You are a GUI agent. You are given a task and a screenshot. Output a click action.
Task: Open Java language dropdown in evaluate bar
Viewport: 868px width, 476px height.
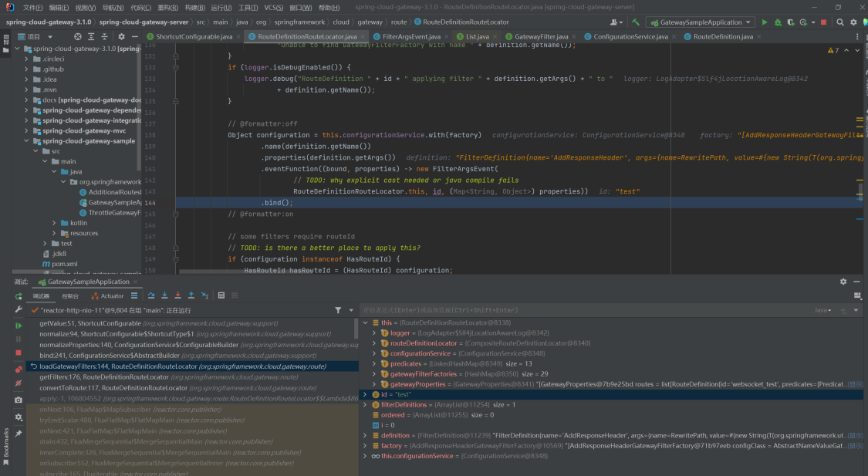822,310
